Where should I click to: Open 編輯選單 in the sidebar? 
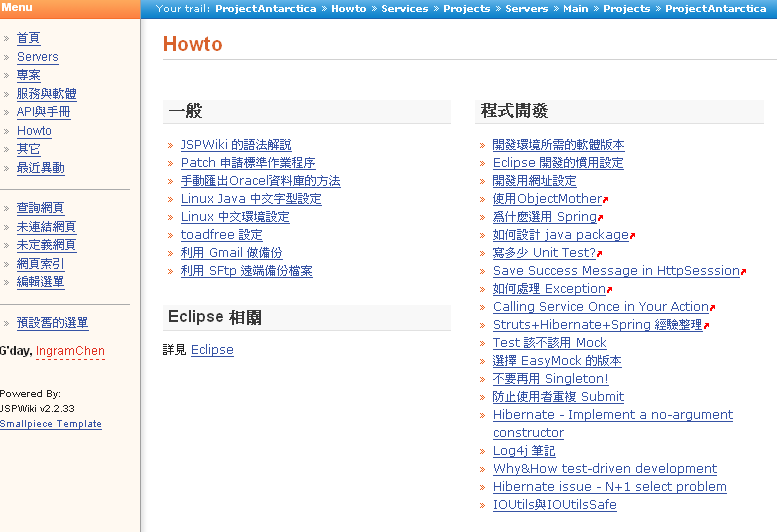click(41, 282)
